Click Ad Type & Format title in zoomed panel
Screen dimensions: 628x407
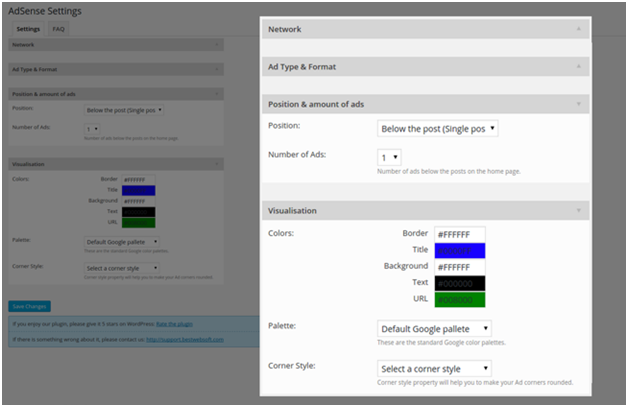click(302, 67)
